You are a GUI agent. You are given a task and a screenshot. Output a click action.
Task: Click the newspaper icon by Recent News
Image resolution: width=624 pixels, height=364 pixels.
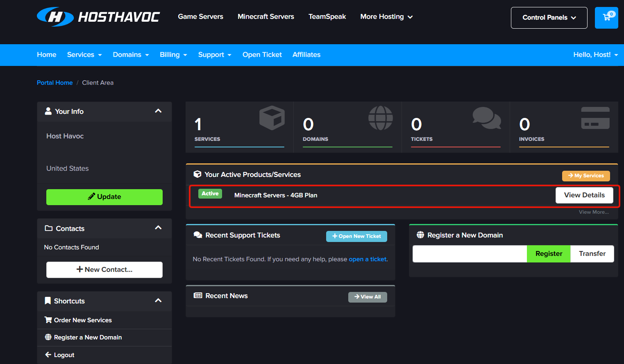coord(198,296)
